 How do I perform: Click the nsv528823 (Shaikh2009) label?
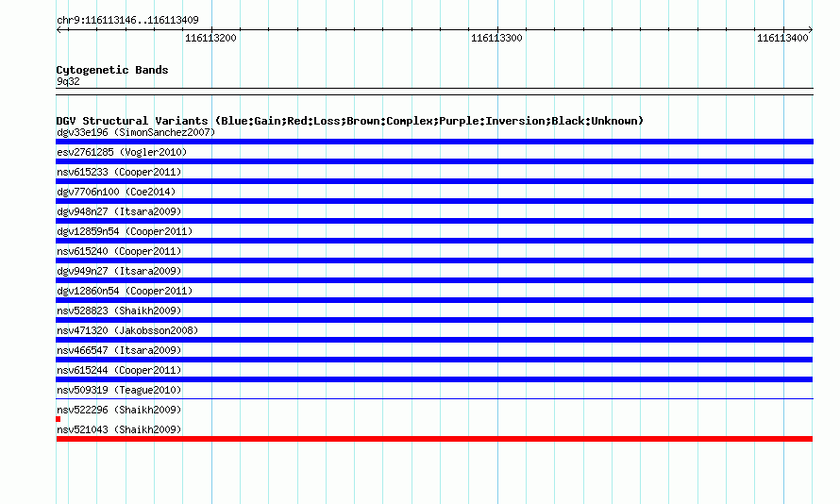(x=119, y=311)
